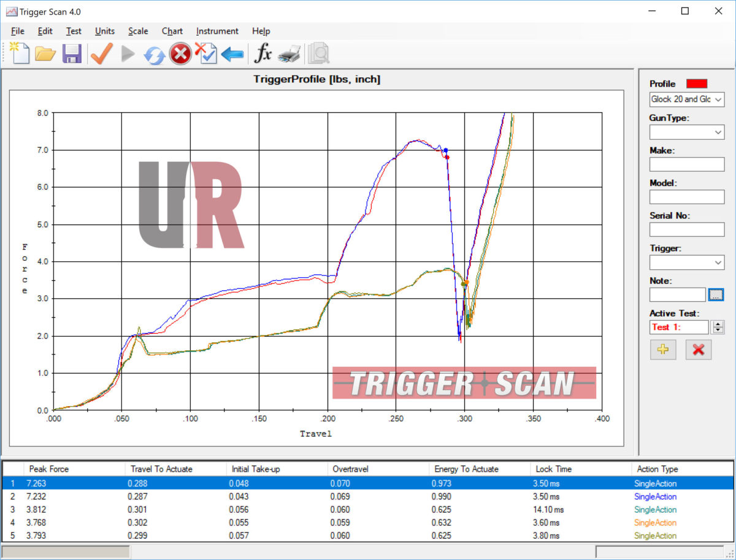Open the Glock 20 profile dropdown
Image resolution: width=736 pixels, height=560 pixels.
(718, 99)
